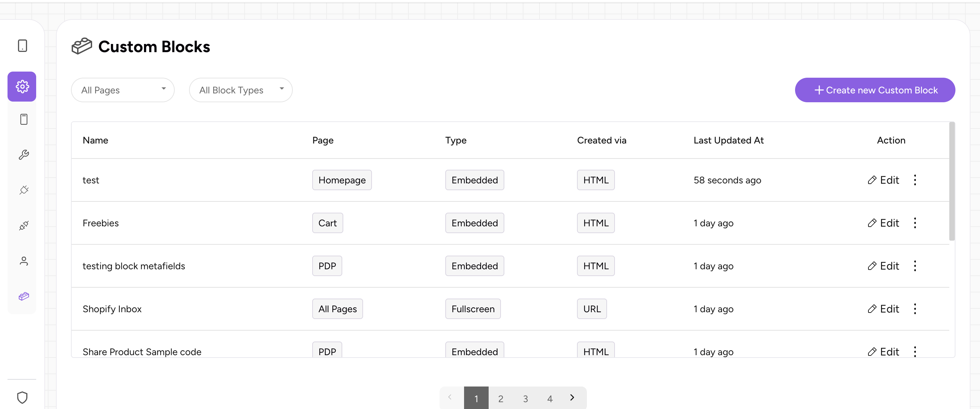Expand the All Pages filter dropdown
The height and width of the screenshot is (409, 980).
[122, 90]
